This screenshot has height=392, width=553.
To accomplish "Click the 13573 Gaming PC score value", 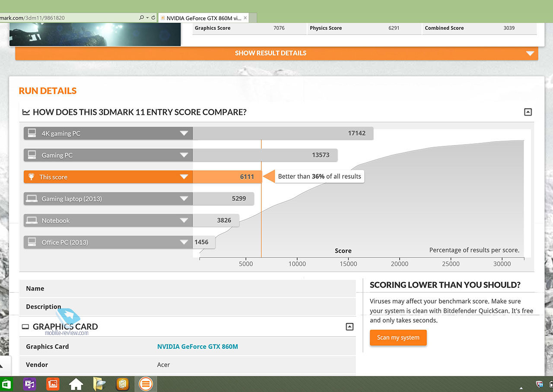I will (x=321, y=155).
